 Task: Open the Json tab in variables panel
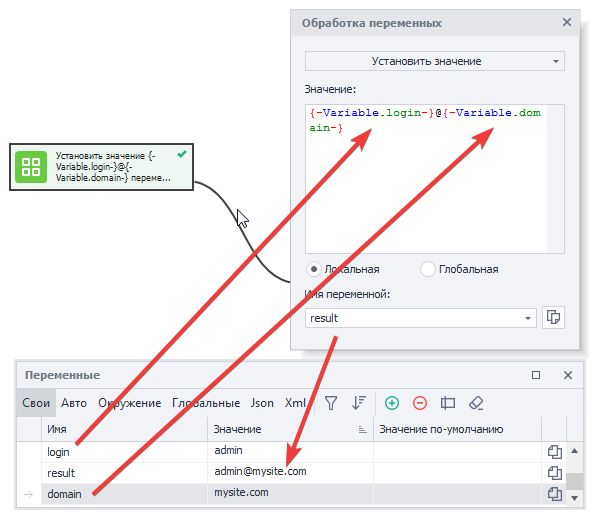click(262, 403)
